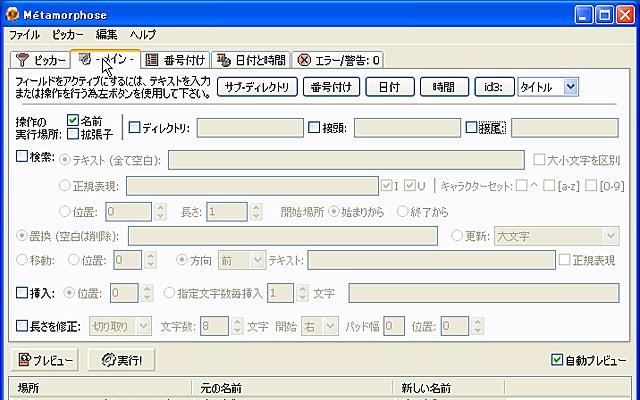Click the プレビュー button
This screenshot has height=400, width=640.
44,360
